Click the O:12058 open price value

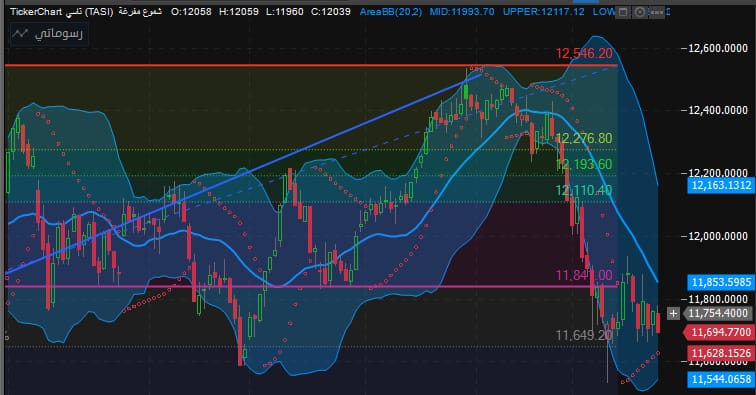[x=191, y=12]
